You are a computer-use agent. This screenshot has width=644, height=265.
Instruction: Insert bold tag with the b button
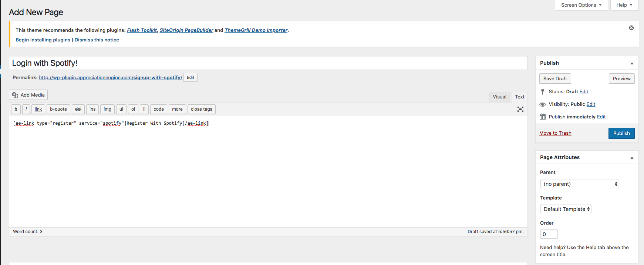click(16, 109)
